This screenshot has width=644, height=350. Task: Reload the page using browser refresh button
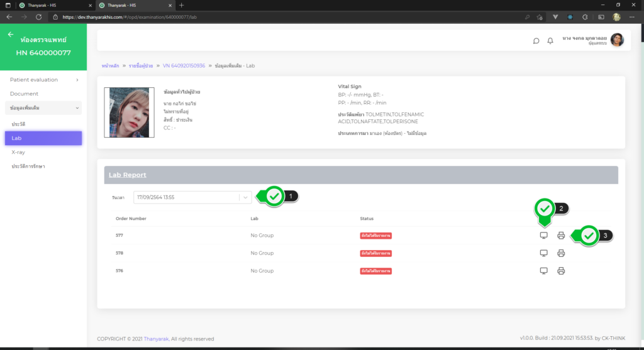pos(39,17)
